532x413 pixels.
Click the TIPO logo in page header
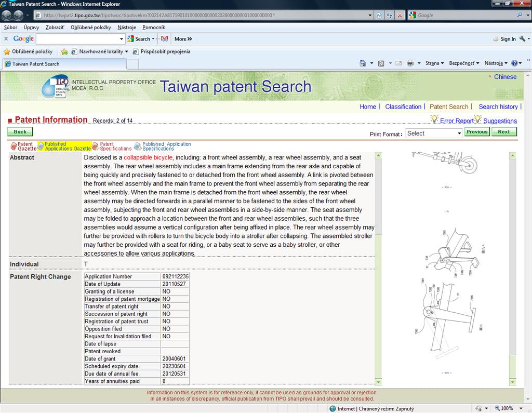coord(56,86)
